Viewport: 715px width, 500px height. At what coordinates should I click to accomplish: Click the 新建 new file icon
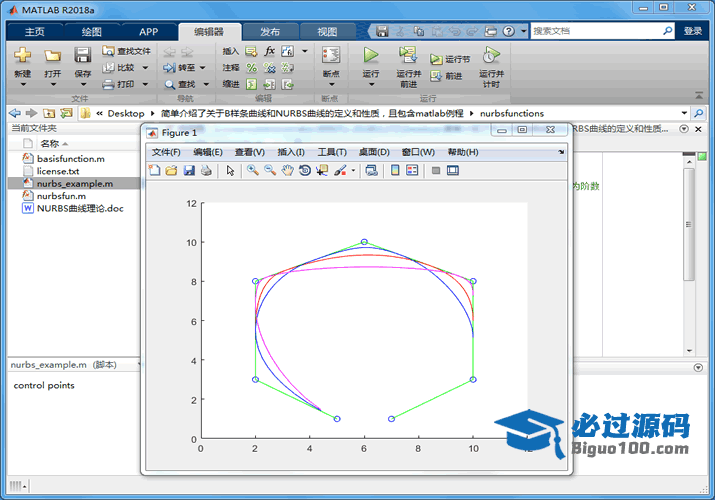(x=22, y=55)
